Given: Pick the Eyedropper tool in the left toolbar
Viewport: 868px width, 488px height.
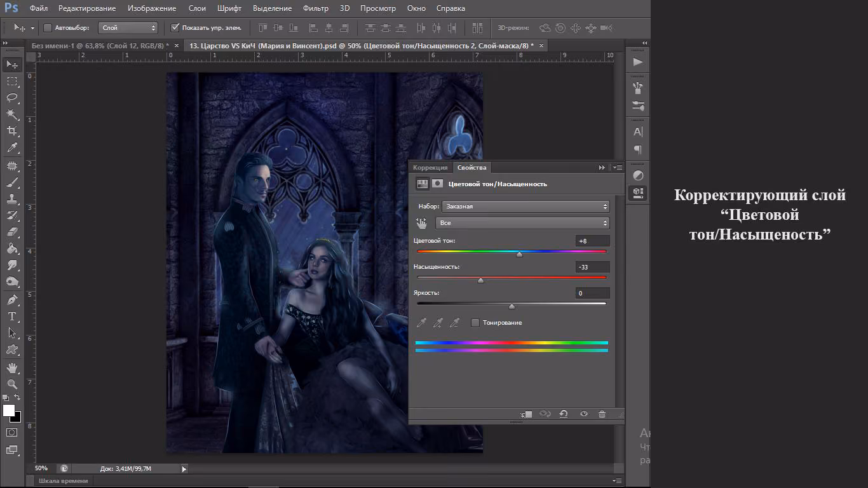Looking at the screenshot, I should (x=12, y=147).
